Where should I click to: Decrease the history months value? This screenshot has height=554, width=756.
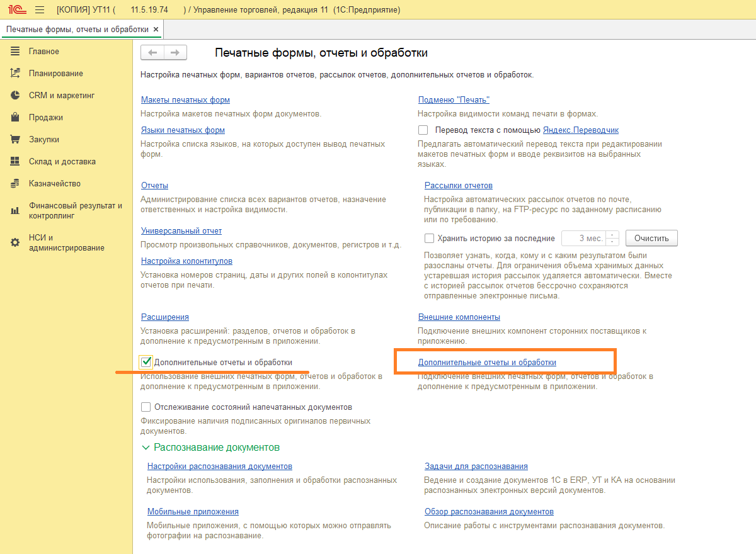coord(613,242)
